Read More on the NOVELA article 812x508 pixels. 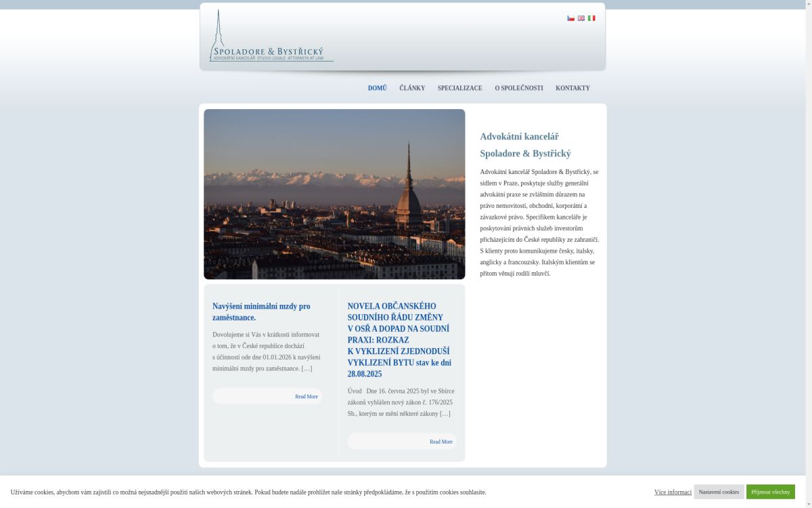pyautogui.click(x=441, y=442)
